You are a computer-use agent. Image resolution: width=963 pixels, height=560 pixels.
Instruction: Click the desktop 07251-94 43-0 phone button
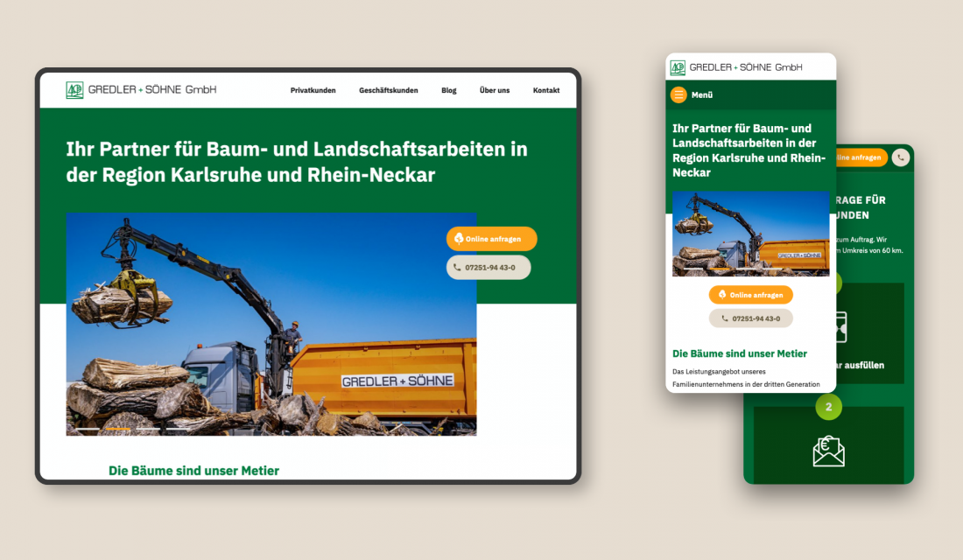coord(489,268)
